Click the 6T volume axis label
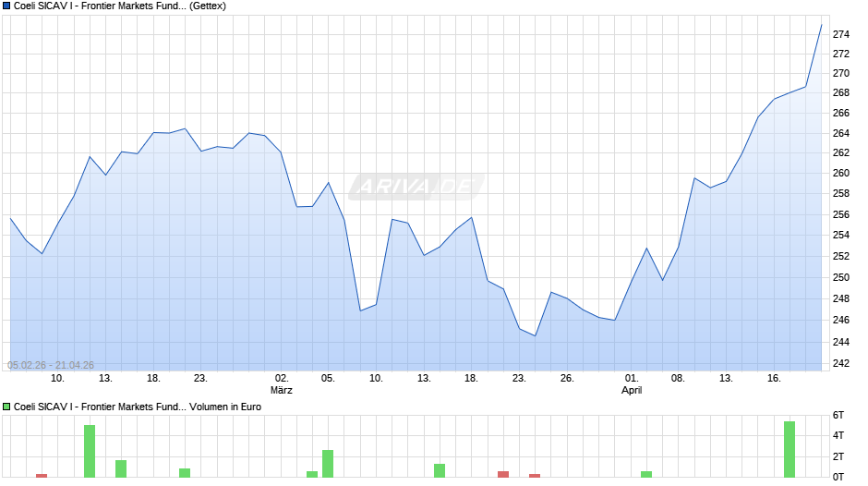 tap(838, 415)
